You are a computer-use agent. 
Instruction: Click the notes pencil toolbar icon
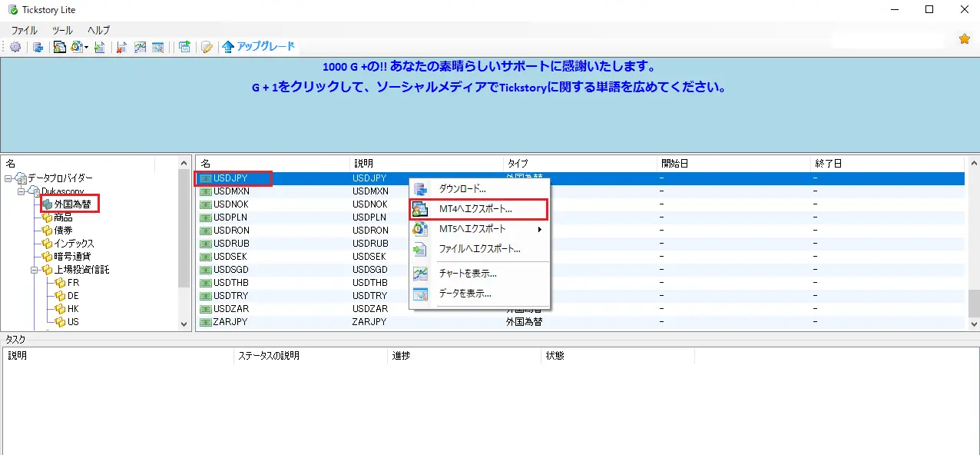click(x=207, y=47)
